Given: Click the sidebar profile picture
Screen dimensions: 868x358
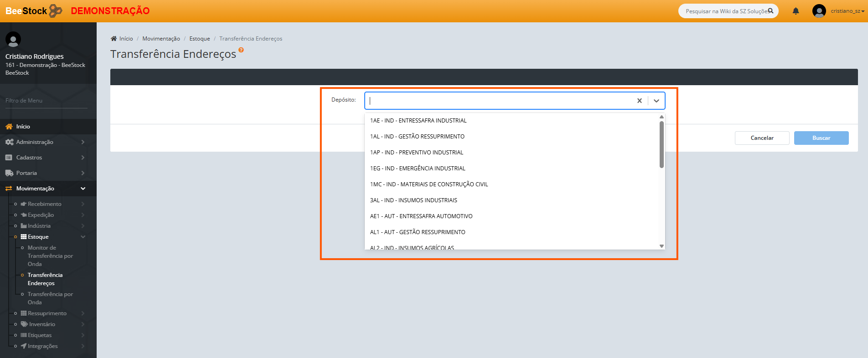Looking at the screenshot, I should (x=13, y=40).
